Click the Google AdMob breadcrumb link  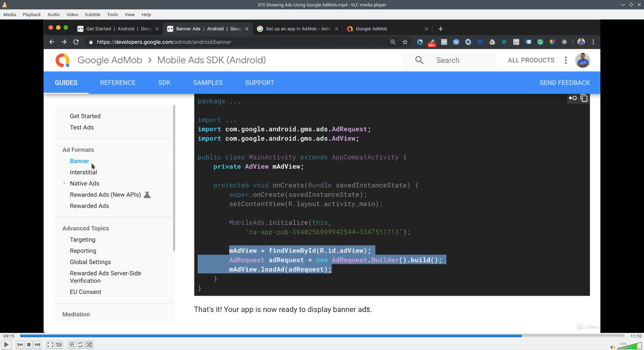click(110, 60)
